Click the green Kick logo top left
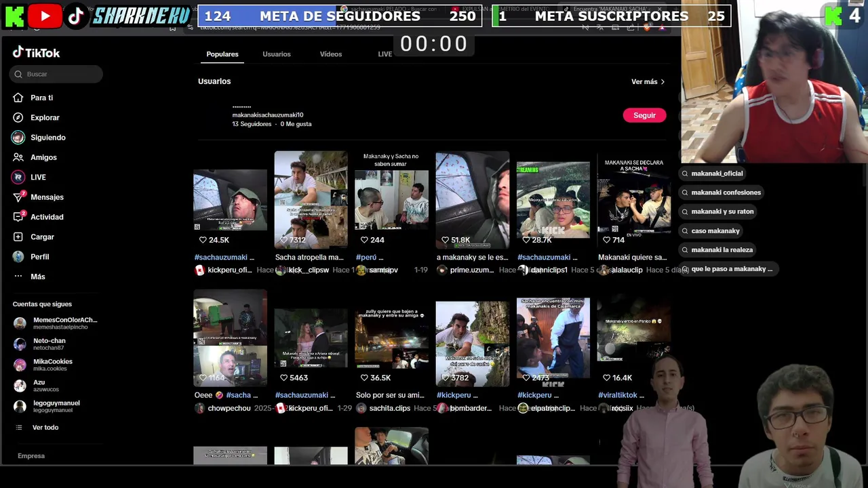Viewport: 868px width, 488px height. click(x=14, y=16)
